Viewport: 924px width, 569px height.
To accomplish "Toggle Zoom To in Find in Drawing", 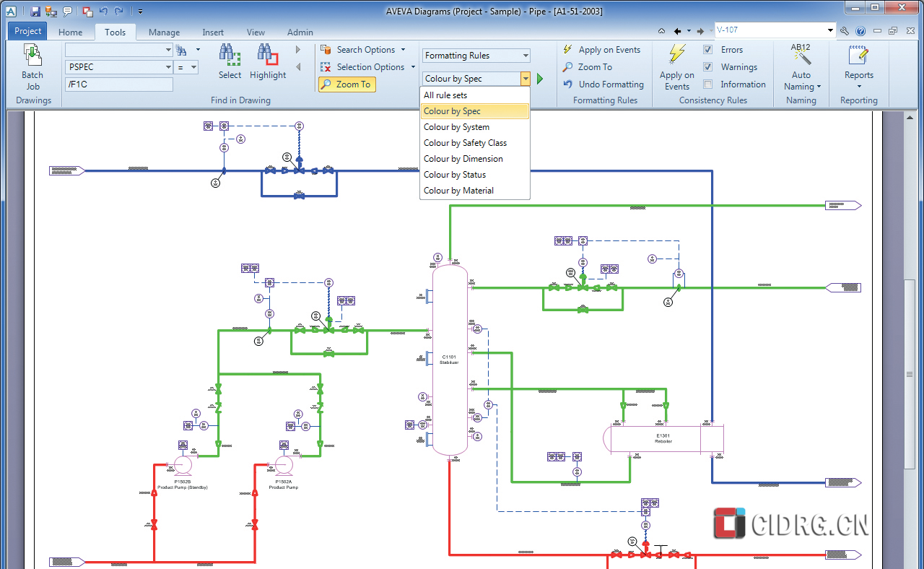I will 347,84.
